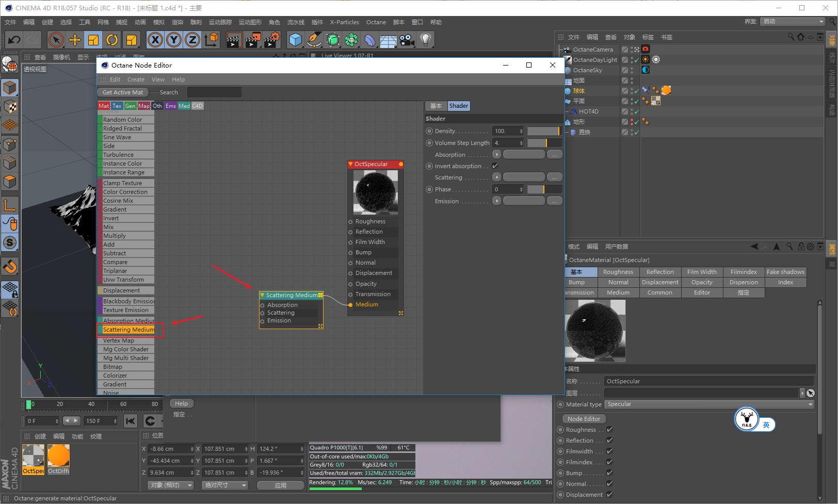Open Create menu in Node Editor
838x504 pixels.
point(136,79)
